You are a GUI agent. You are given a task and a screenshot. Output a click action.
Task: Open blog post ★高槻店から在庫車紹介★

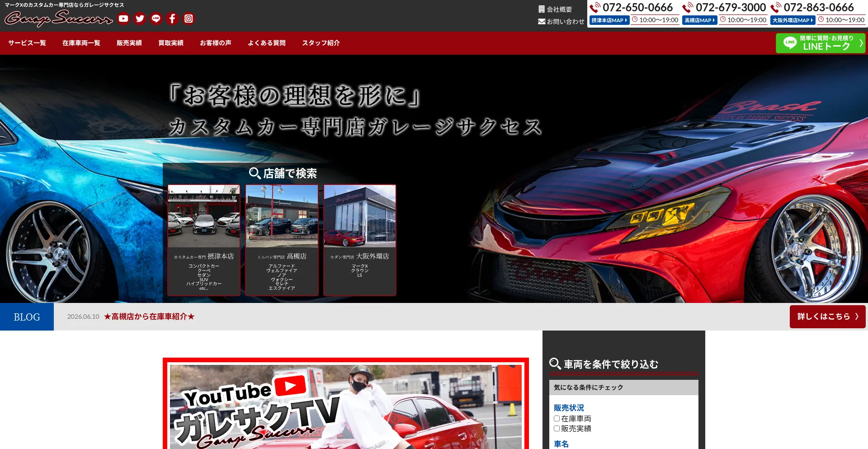[149, 317]
